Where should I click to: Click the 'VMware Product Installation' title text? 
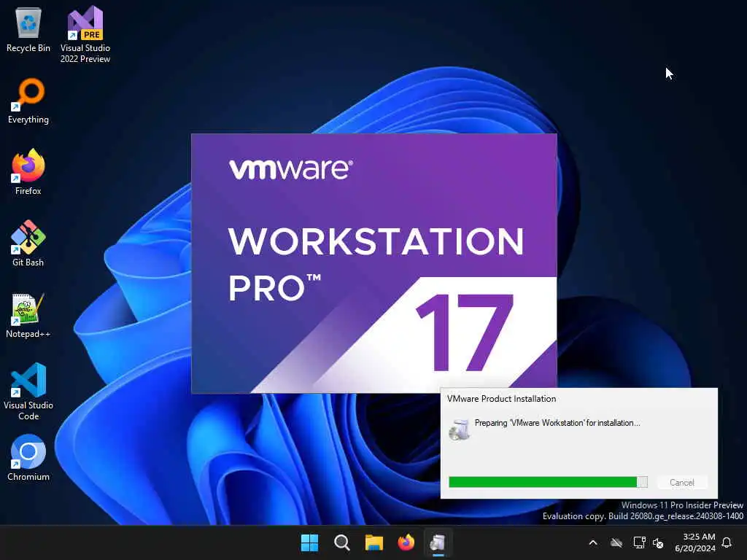click(501, 399)
